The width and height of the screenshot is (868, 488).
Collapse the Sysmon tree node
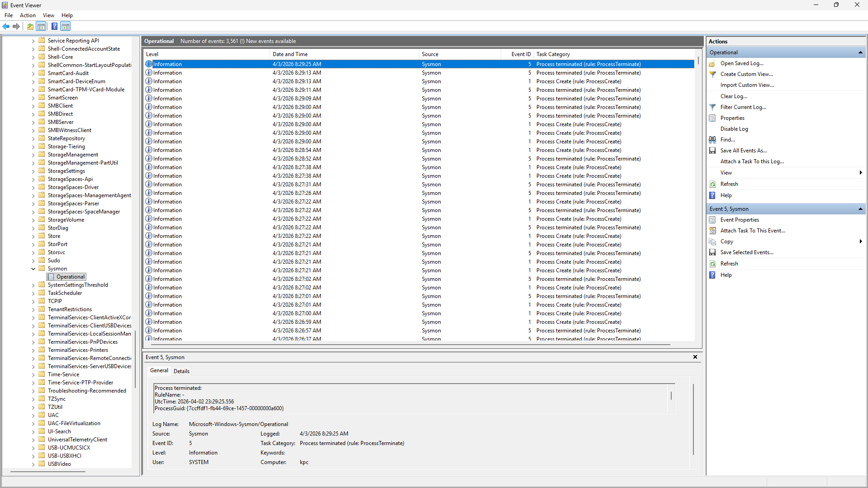pos(33,269)
